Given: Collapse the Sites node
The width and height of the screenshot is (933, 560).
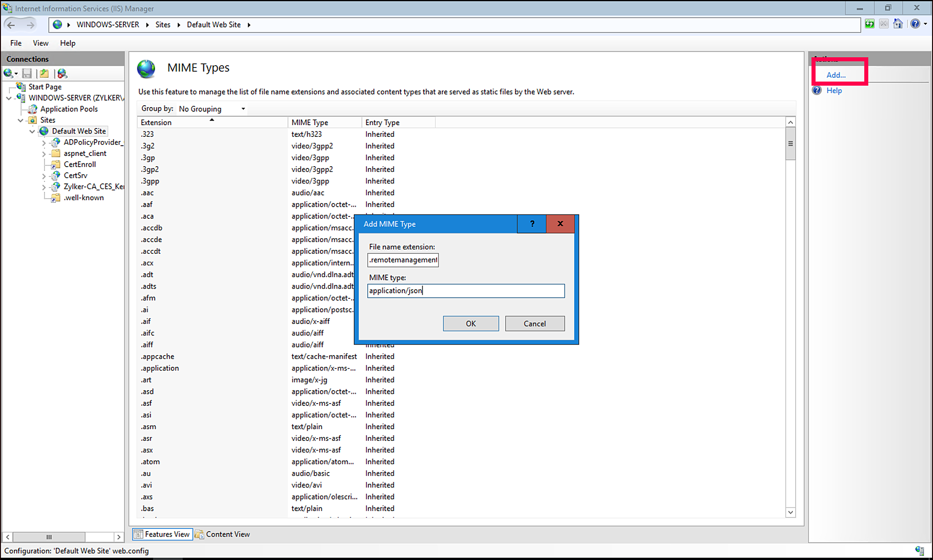Looking at the screenshot, I should [x=20, y=120].
